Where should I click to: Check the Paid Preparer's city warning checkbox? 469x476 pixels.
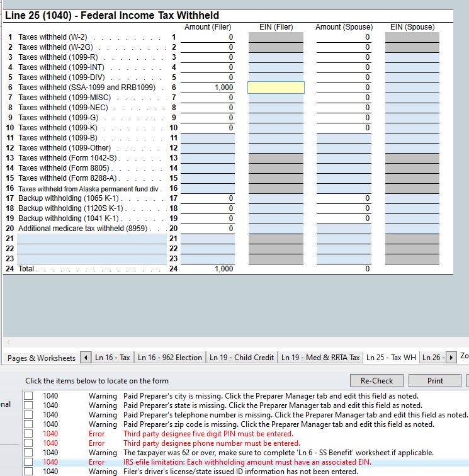[x=28, y=396]
